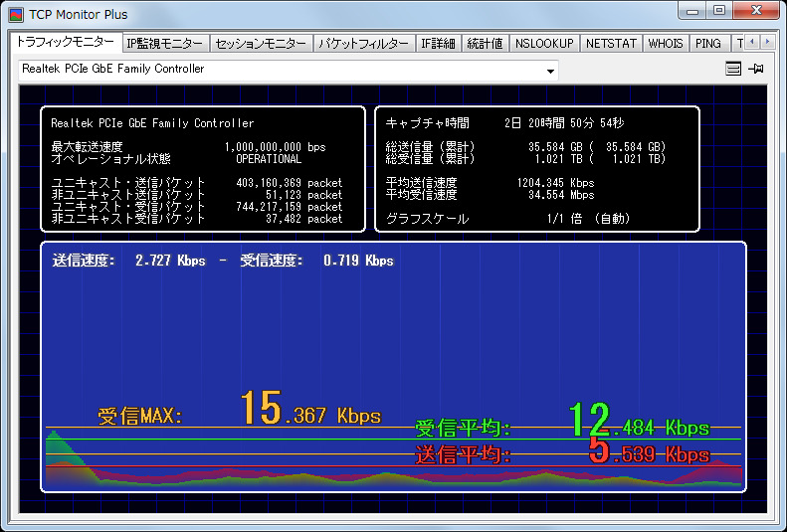787x532 pixels.
Task: Click the list view icon beside the pin
Action: tap(733, 70)
